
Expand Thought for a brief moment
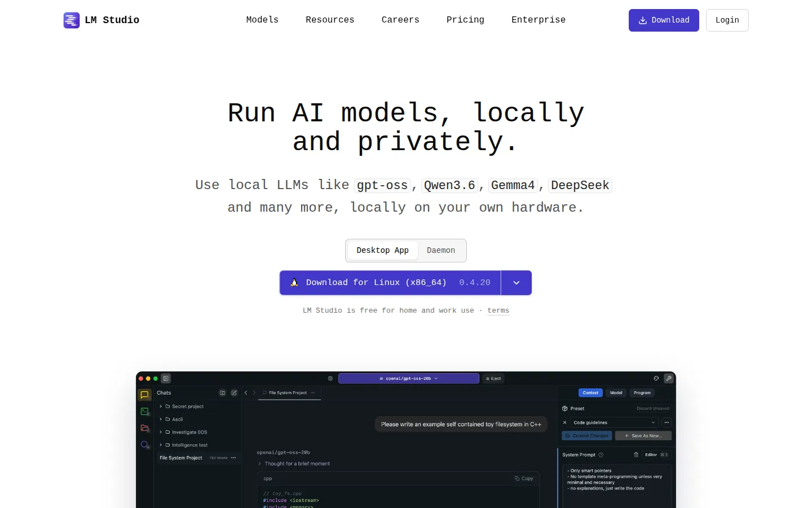[294, 464]
